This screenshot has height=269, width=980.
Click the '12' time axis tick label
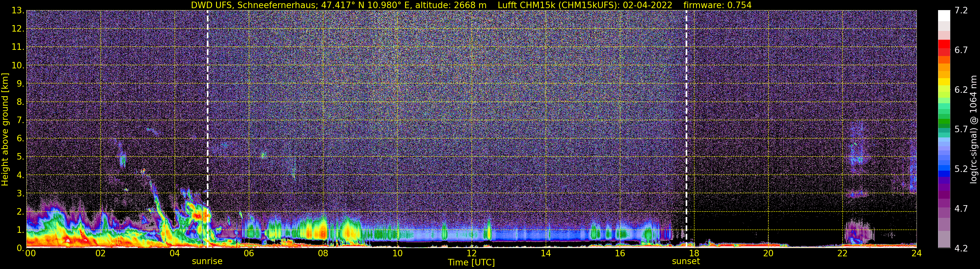[x=471, y=253]
